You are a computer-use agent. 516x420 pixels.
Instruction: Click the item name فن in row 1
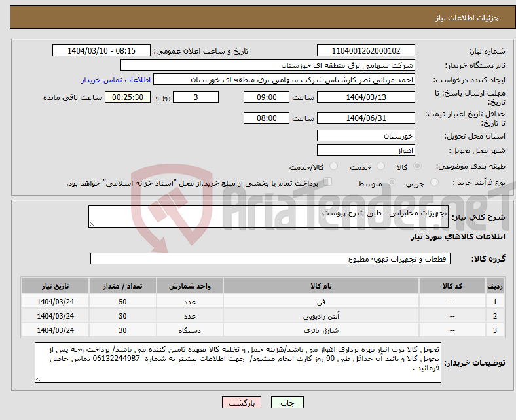321,302
